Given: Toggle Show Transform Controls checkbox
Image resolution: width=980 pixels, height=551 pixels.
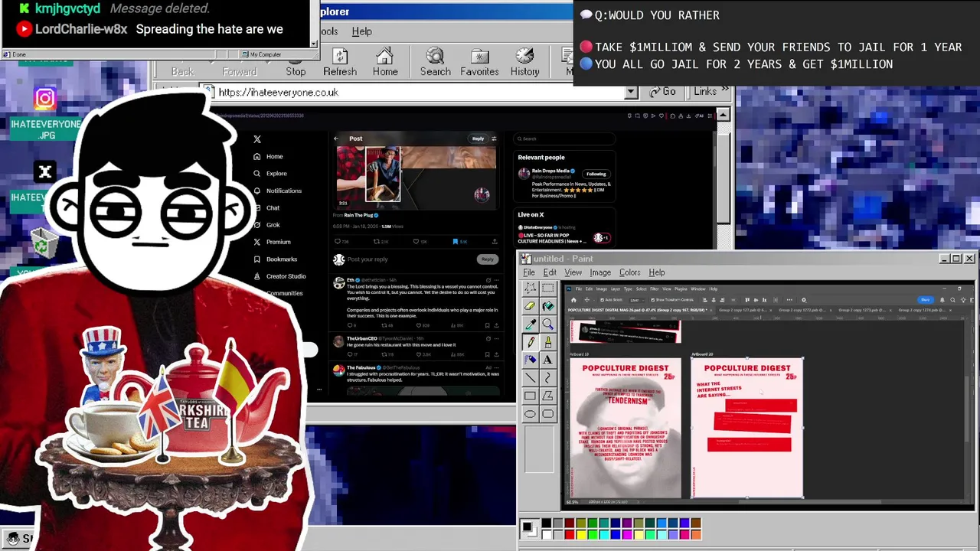Looking at the screenshot, I should pos(652,300).
